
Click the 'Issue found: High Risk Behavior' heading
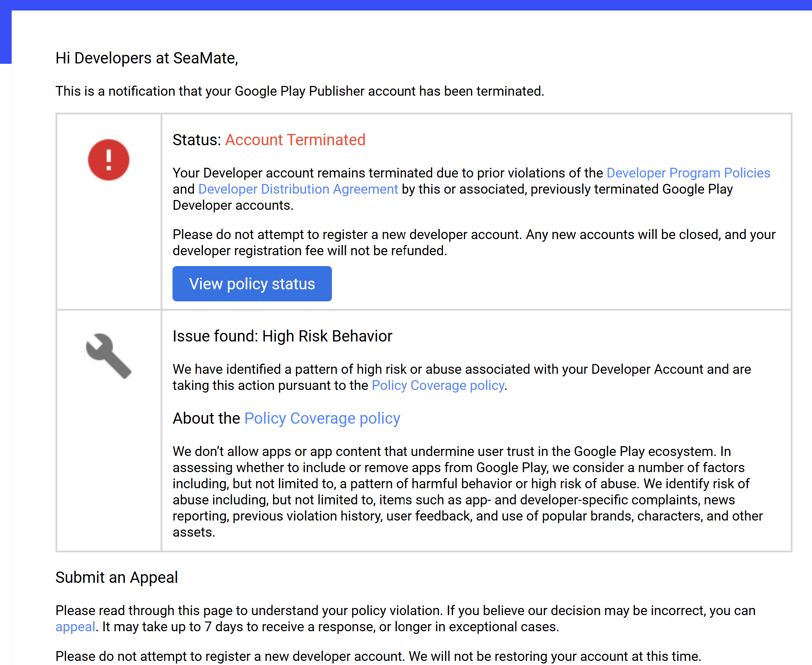[x=282, y=336]
